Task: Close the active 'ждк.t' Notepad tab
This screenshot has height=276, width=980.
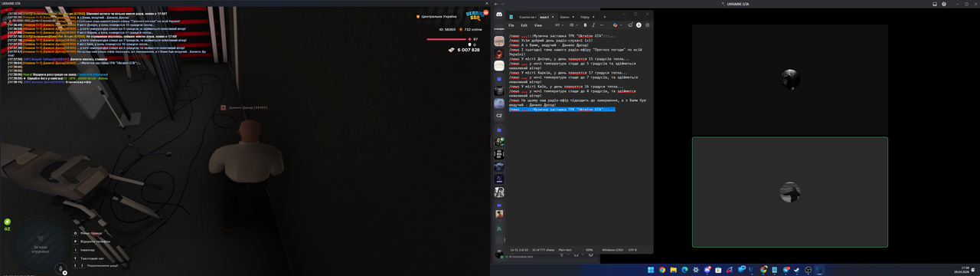Action: click(553, 17)
